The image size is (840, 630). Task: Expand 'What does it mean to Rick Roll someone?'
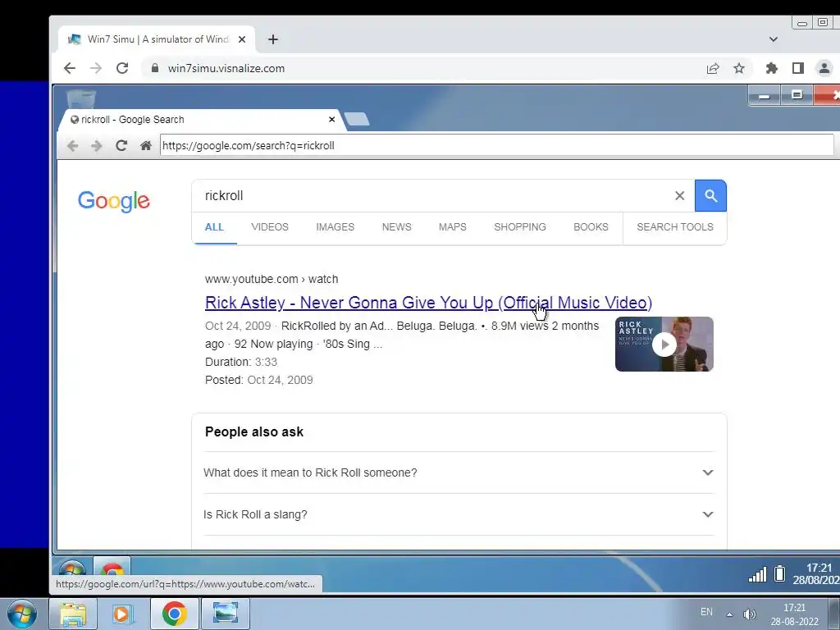[x=459, y=472]
